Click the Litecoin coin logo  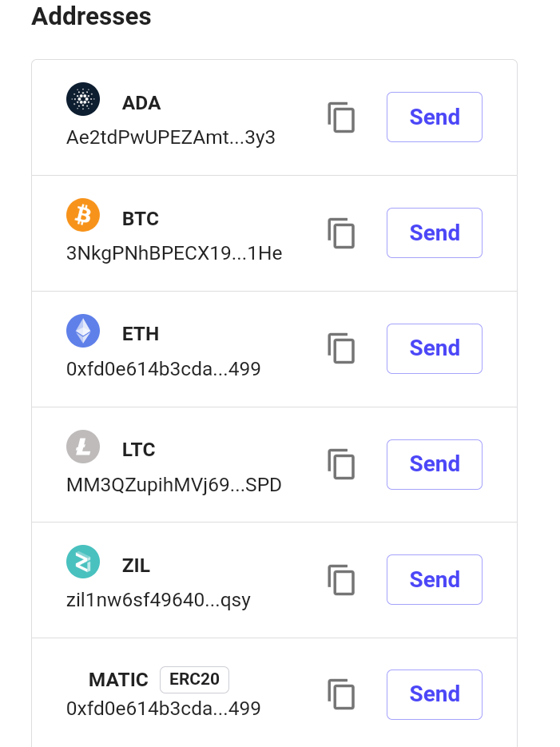pos(83,447)
